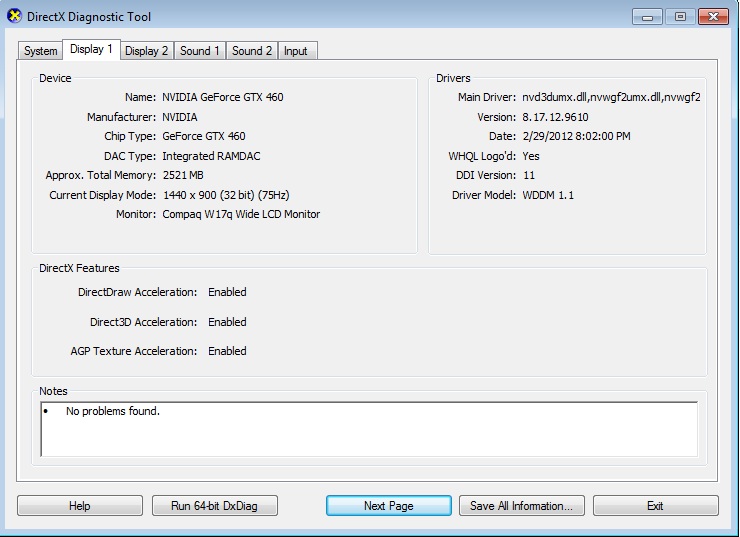The width and height of the screenshot is (740, 537).
Task: Launch Run 64-bit DxDiag
Action: pos(215,506)
